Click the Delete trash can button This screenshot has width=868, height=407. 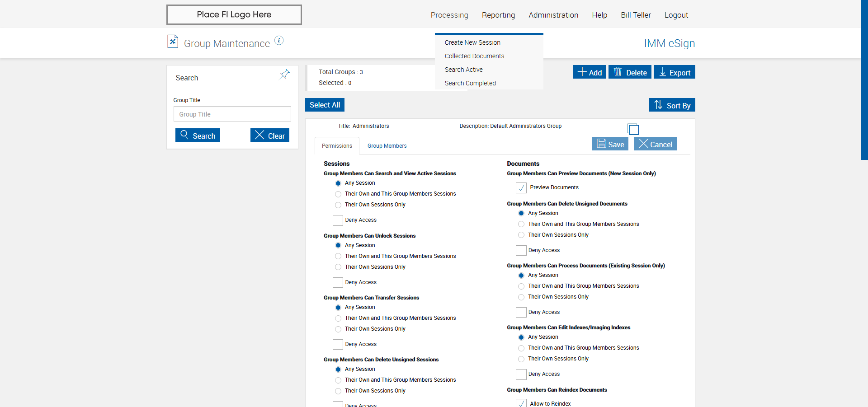click(630, 72)
